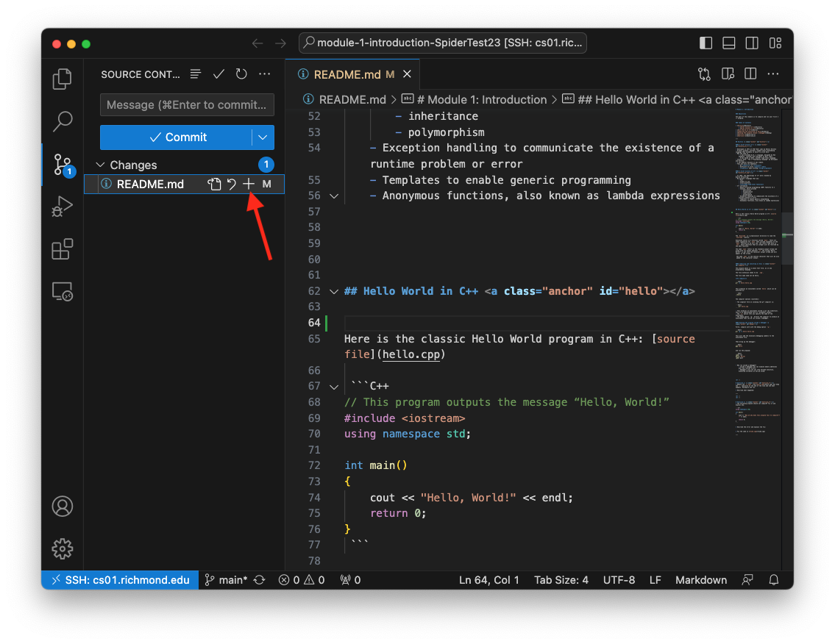Click Markdown language mode
Viewport: 835px width, 644px height.
pos(701,580)
